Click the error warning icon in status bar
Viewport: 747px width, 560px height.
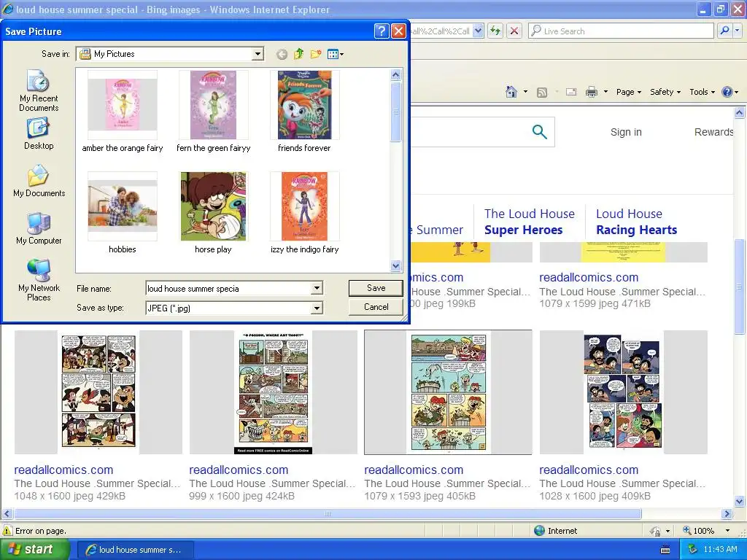coord(7,531)
